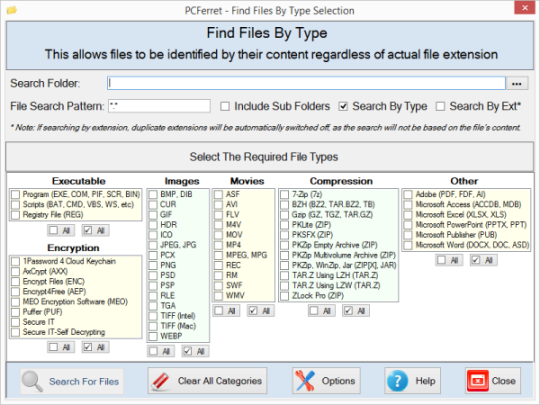
Task: Click the red Close icon in the bottom bar
Action: (x=478, y=381)
